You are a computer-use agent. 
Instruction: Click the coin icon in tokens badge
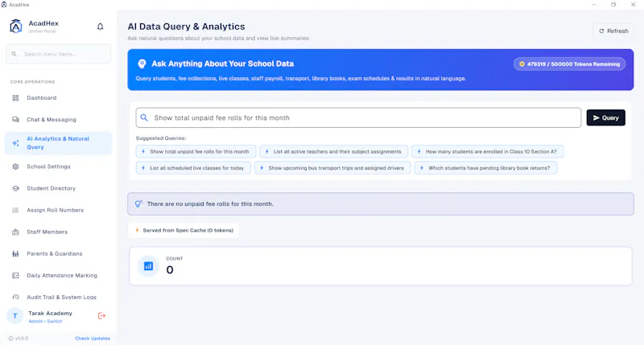522,64
